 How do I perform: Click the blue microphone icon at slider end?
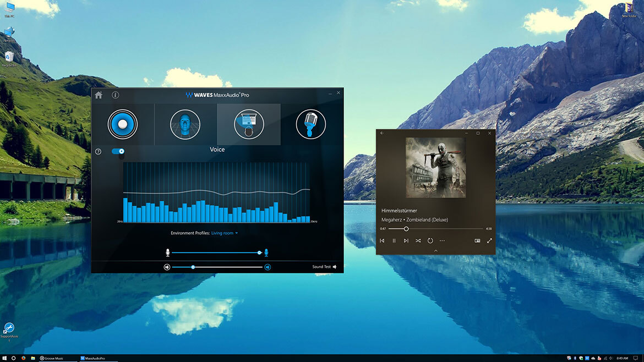(266, 253)
